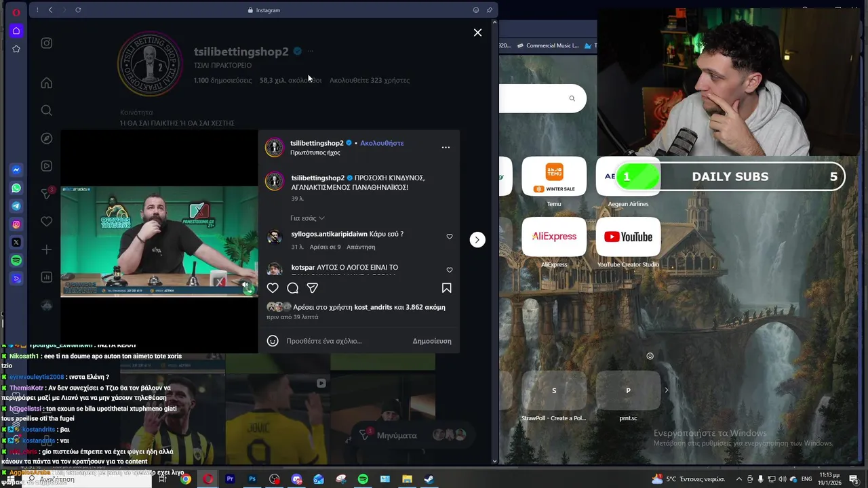Open the profile's three-dot options
The height and width of the screenshot is (488, 868).
click(310, 52)
